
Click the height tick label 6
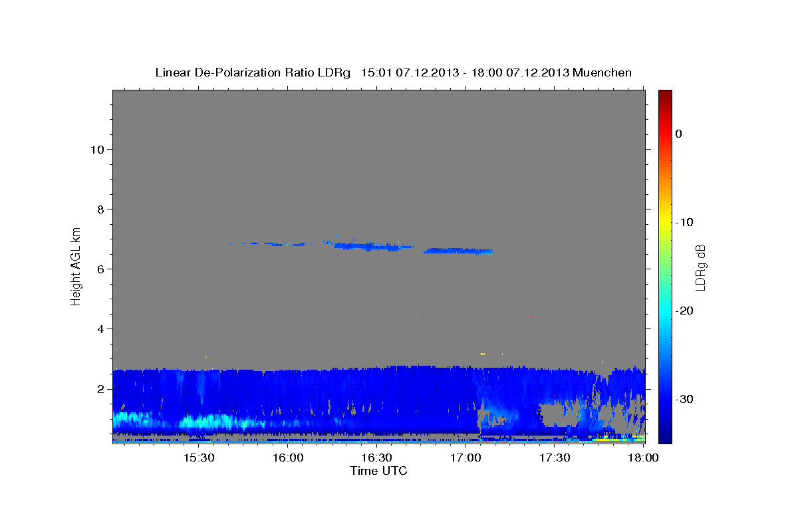coord(100,269)
